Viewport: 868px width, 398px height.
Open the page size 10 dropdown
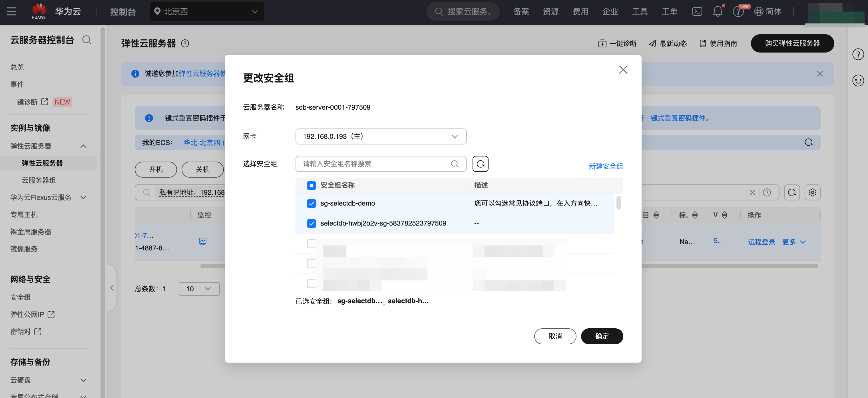tap(199, 289)
